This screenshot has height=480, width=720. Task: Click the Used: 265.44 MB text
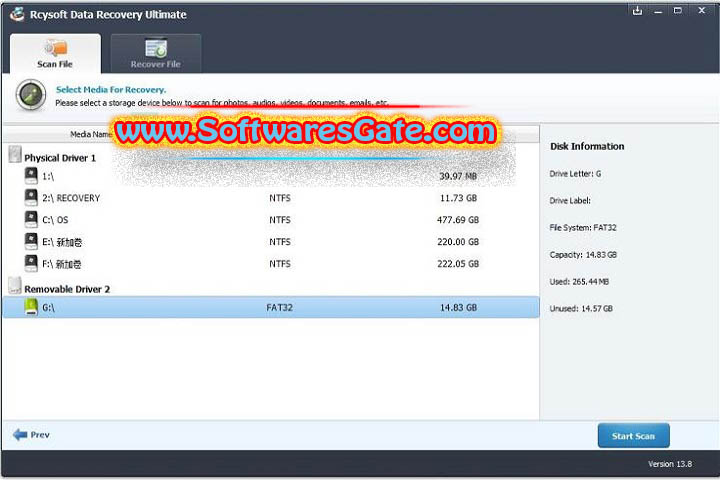tap(579, 282)
